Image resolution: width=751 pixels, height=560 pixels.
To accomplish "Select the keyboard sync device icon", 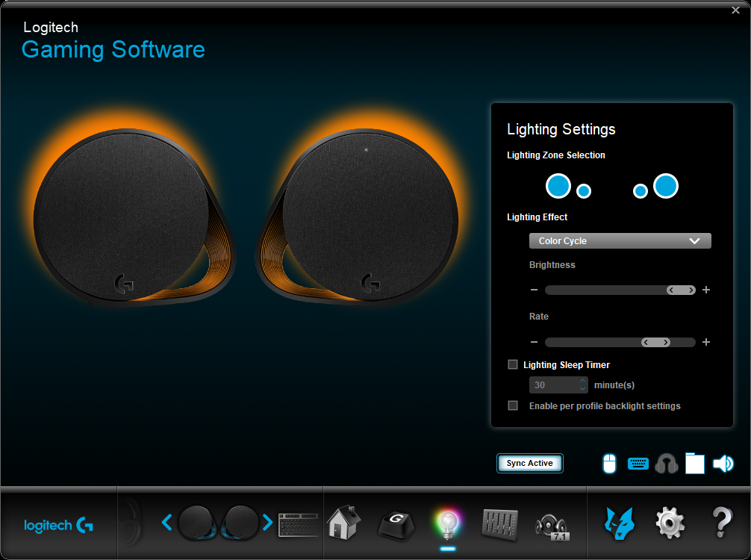I will tap(638, 464).
